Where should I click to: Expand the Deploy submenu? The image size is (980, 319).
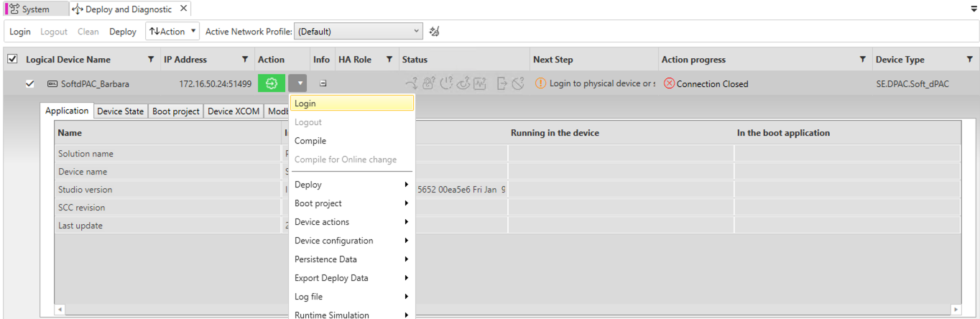[x=351, y=185]
